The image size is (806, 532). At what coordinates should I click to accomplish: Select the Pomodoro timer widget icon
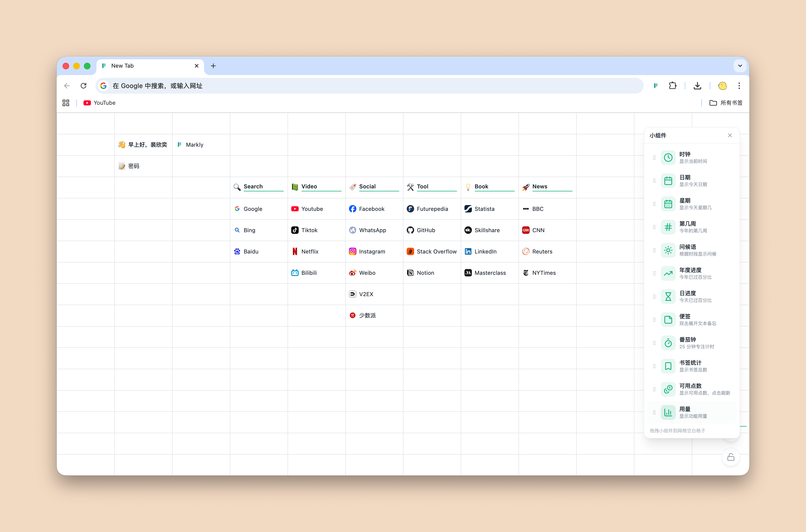pyautogui.click(x=668, y=343)
